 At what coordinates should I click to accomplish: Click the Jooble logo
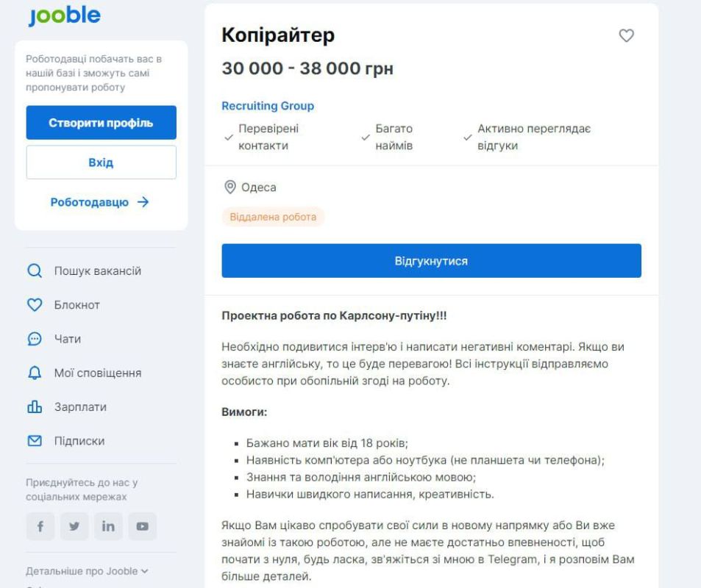tap(64, 15)
